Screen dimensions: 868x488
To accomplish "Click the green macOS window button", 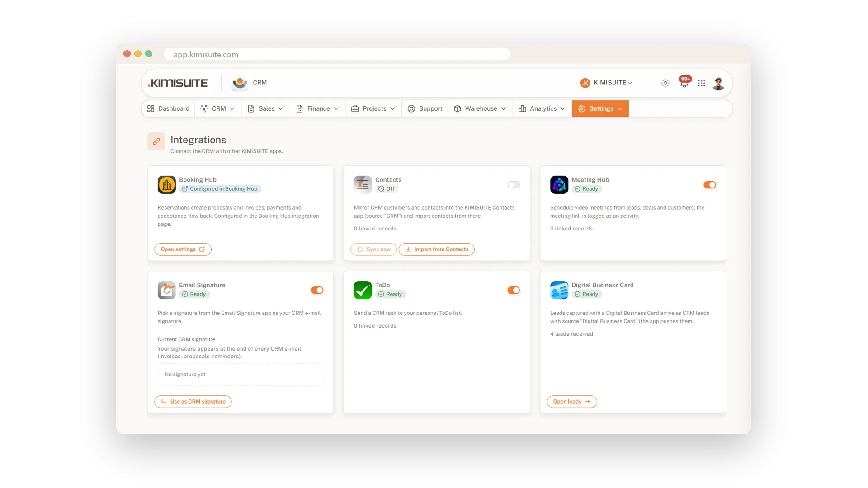I will click(149, 54).
